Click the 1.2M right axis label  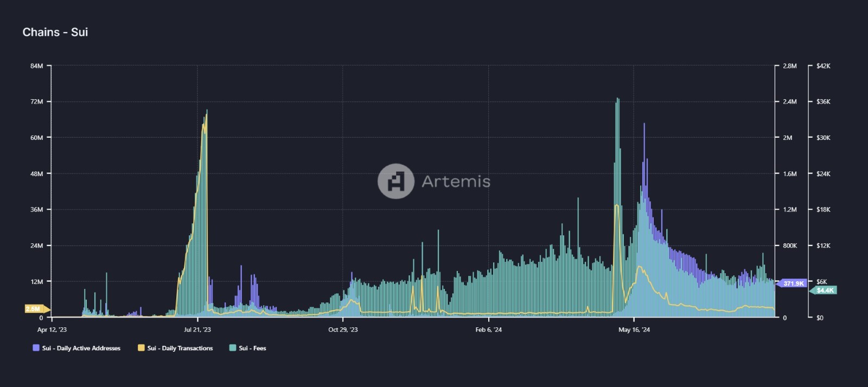click(790, 210)
